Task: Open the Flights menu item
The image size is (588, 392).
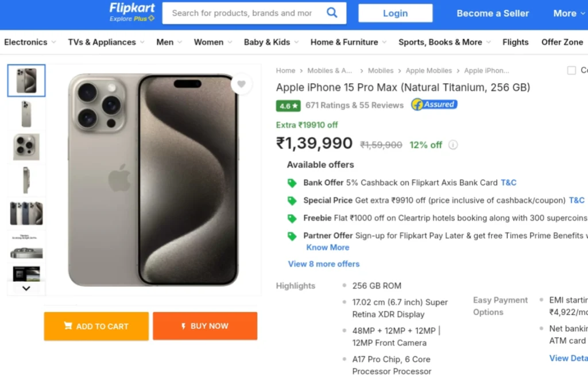Action: (x=515, y=42)
